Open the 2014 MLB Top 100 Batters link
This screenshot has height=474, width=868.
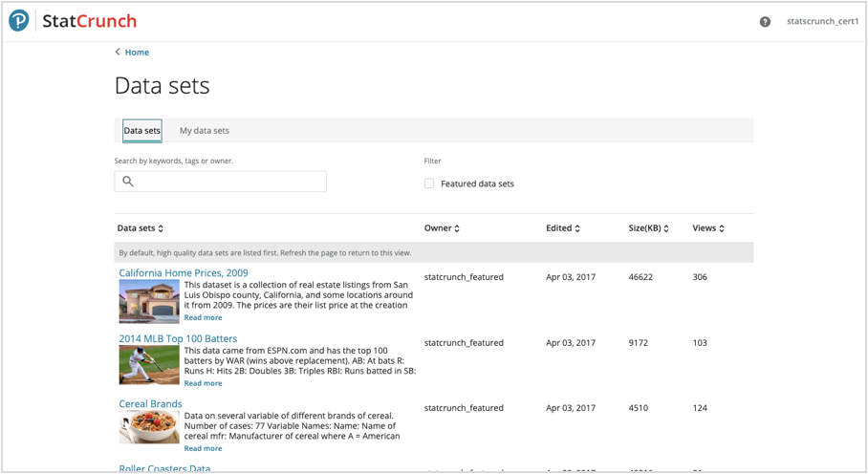click(178, 338)
